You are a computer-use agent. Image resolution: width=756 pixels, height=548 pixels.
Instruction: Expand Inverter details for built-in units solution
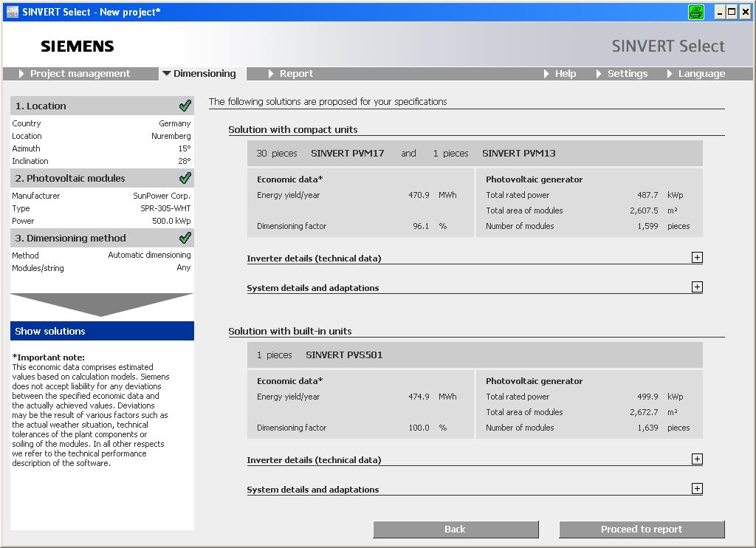click(x=697, y=459)
